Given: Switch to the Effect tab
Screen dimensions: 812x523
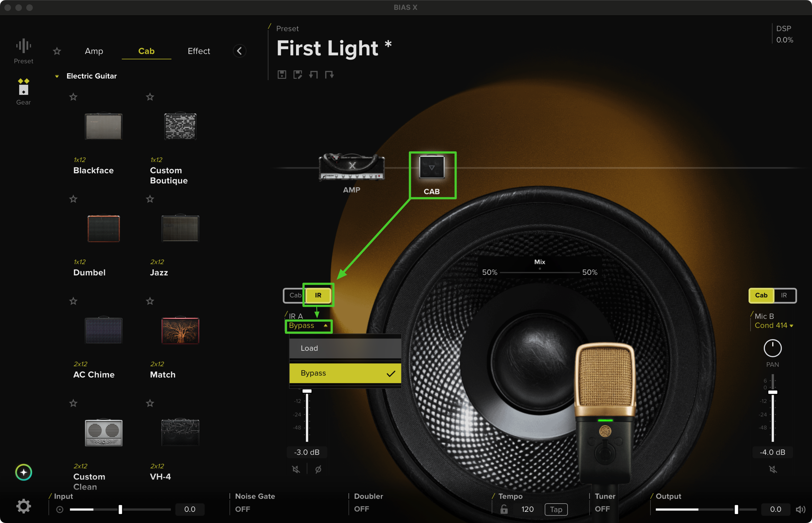Looking at the screenshot, I should pyautogui.click(x=198, y=51).
